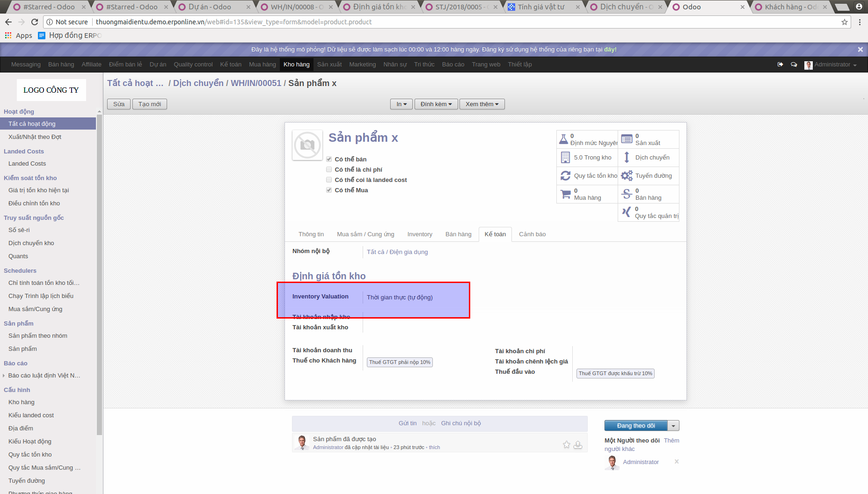Open the Apps grid shortcut
Viewport: 868px width, 494px height.
(x=18, y=36)
